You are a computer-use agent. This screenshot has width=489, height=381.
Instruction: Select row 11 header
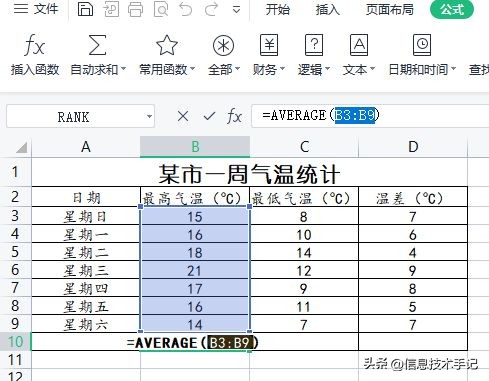pos(15,360)
